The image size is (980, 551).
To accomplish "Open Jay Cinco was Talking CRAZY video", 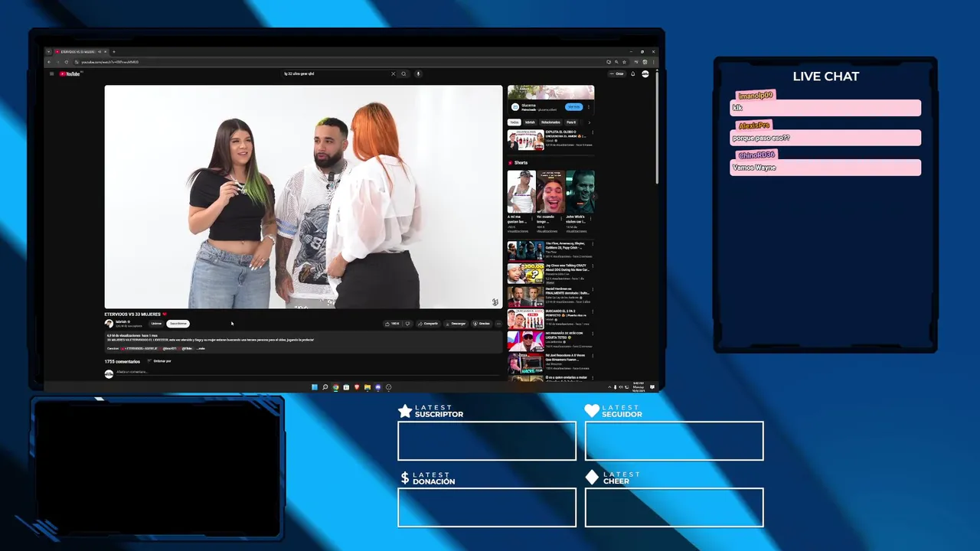I will (525, 273).
